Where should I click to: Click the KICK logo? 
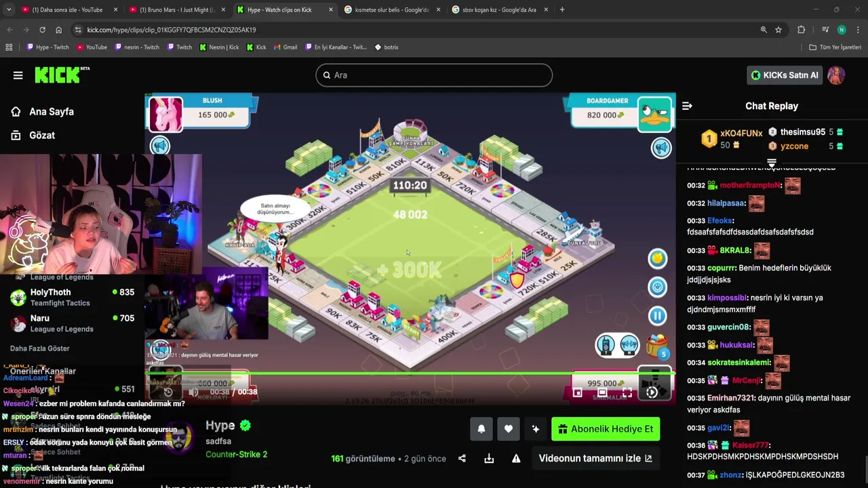click(61, 75)
